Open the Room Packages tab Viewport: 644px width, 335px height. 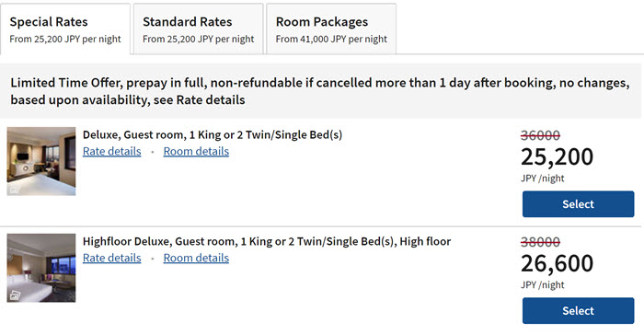pyautogui.click(x=331, y=29)
